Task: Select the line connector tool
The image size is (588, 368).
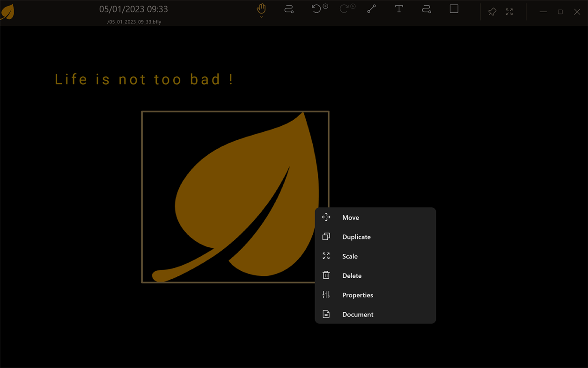Action: (371, 8)
